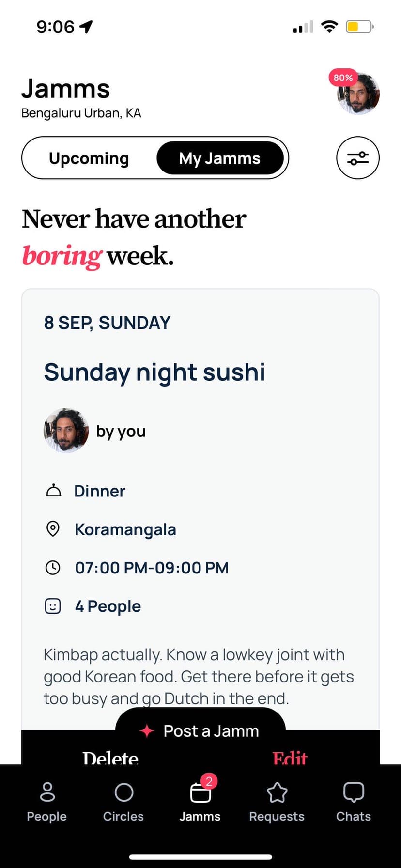401x868 pixels.
Task: Tap the 80% profile completion badge
Action: click(x=342, y=77)
